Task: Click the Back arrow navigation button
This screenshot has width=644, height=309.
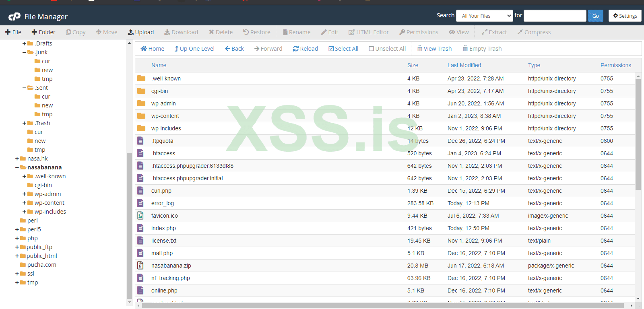Action: pyautogui.click(x=234, y=49)
